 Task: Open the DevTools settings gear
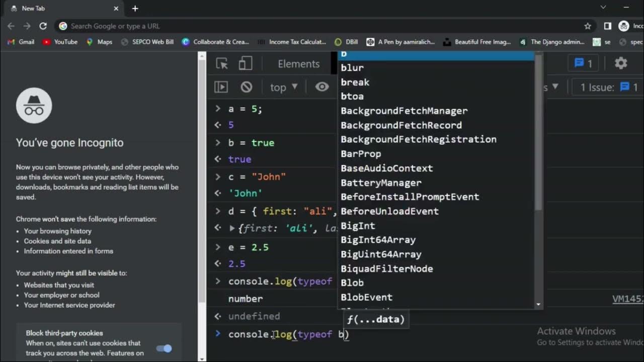point(621,63)
